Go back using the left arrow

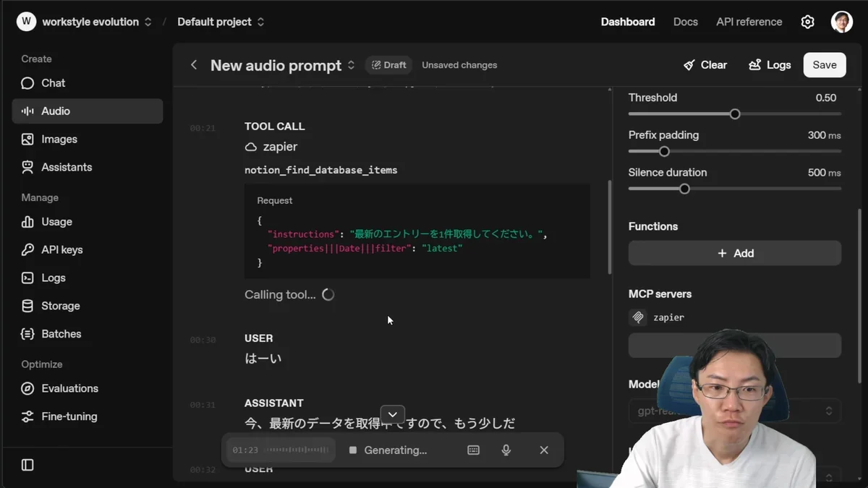tap(194, 65)
